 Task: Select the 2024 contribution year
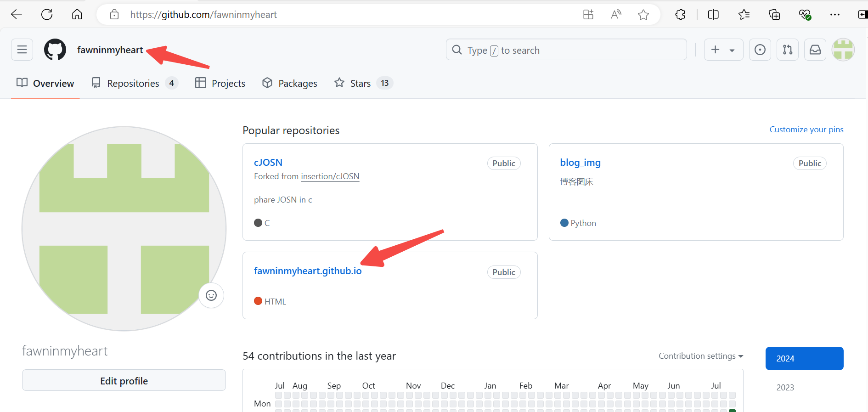point(805,358)
